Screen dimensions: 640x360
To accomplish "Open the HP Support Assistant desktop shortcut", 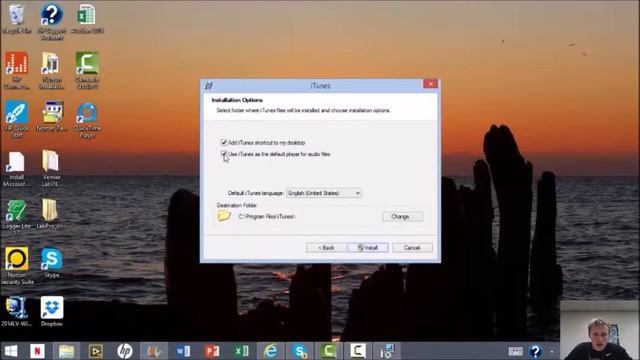I will (x=51, y=21).
